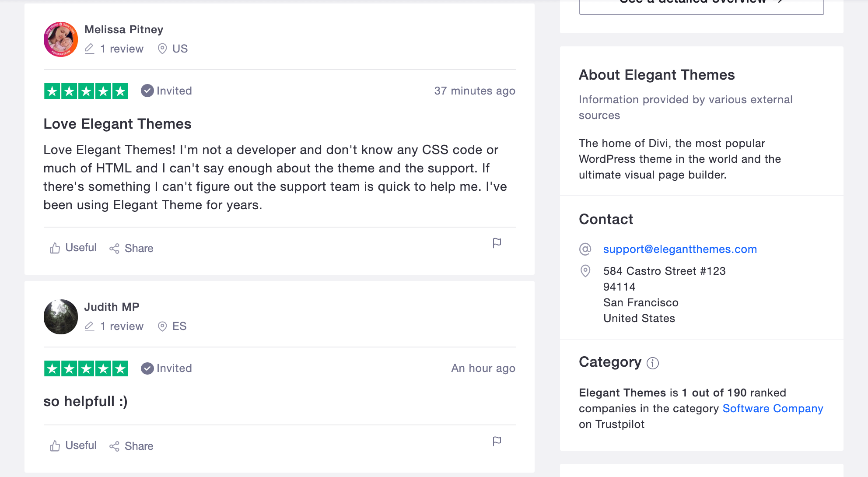Screen dimensions: 868x477
Task: Expand Judith MP's review count details
Action: (x=114, y=326)
